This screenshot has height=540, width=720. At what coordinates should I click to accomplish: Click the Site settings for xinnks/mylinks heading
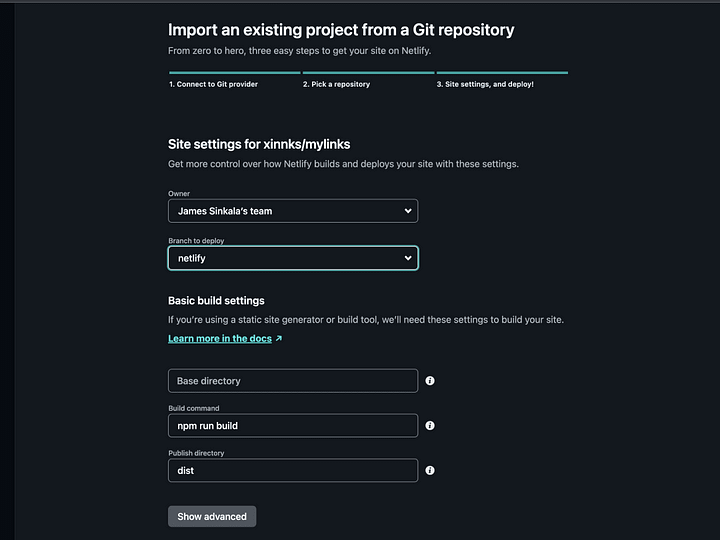point(259,144)
